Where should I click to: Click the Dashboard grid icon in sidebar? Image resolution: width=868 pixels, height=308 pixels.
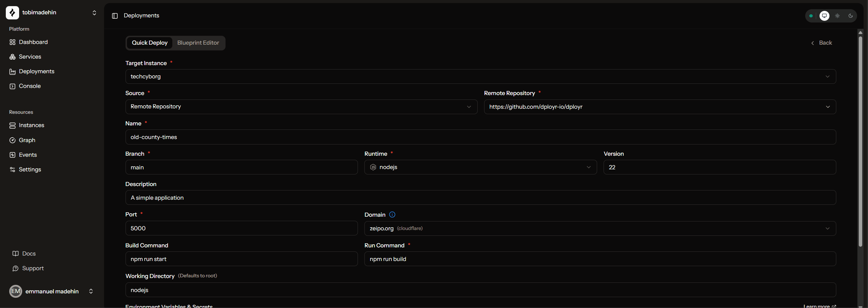coord(13,42)
